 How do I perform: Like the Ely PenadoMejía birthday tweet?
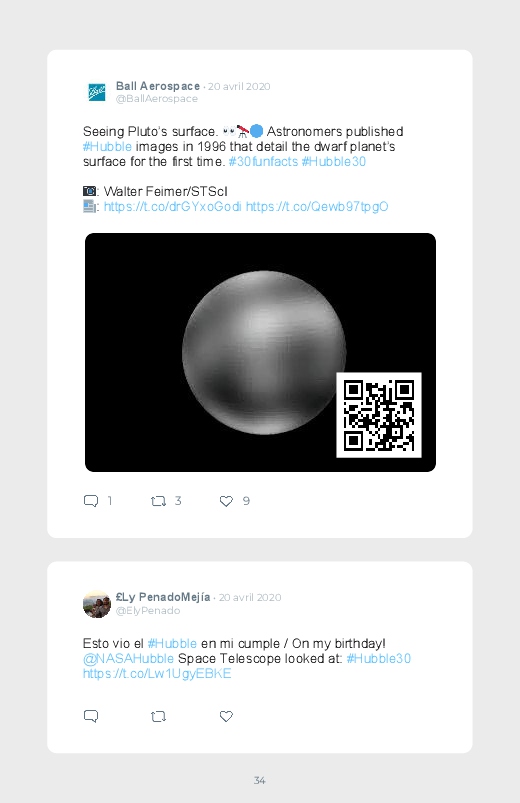(226, 716)
